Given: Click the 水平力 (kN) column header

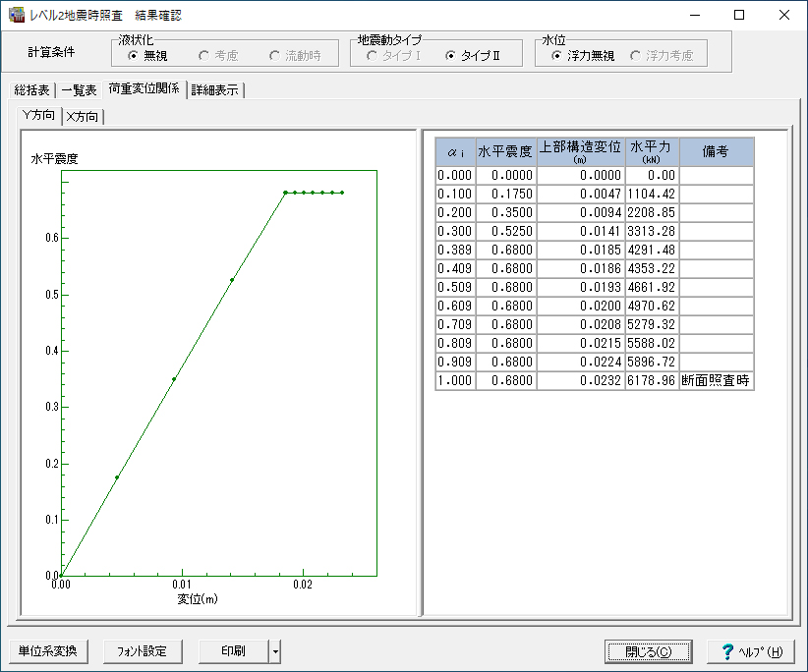Looking at the screenshot, I should tap(652, 152).
